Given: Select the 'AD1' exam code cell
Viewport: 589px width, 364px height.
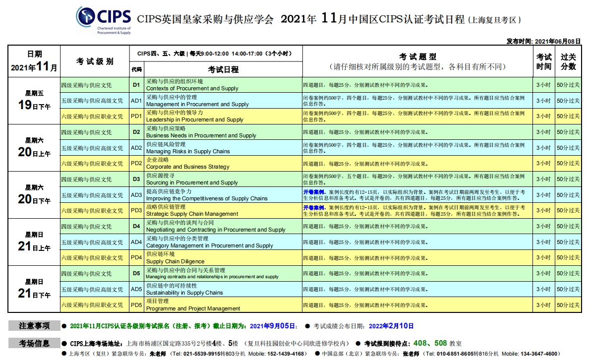Looking at the screenshot, I should pos(136,101).
